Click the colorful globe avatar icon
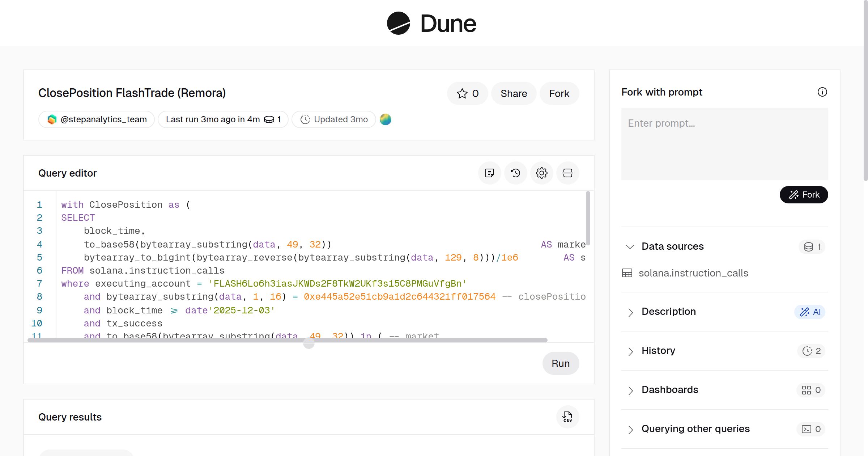Image resolution: width=868 pixels, height=456 pixels. point(386,119)
